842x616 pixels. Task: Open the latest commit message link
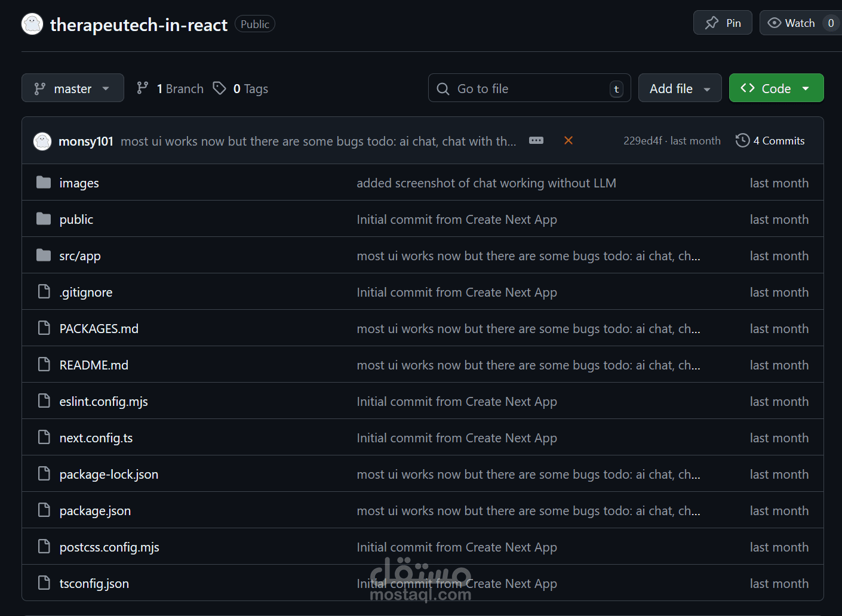tap(318, 141)
